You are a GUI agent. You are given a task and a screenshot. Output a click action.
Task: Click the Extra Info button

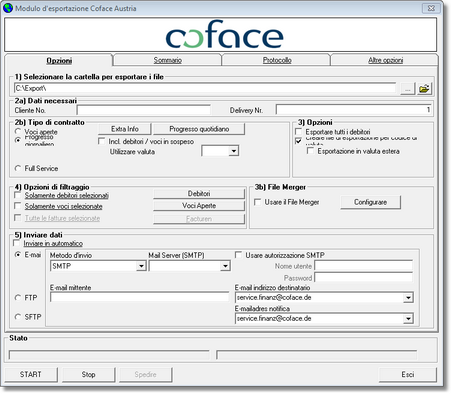tap(125, 129)
